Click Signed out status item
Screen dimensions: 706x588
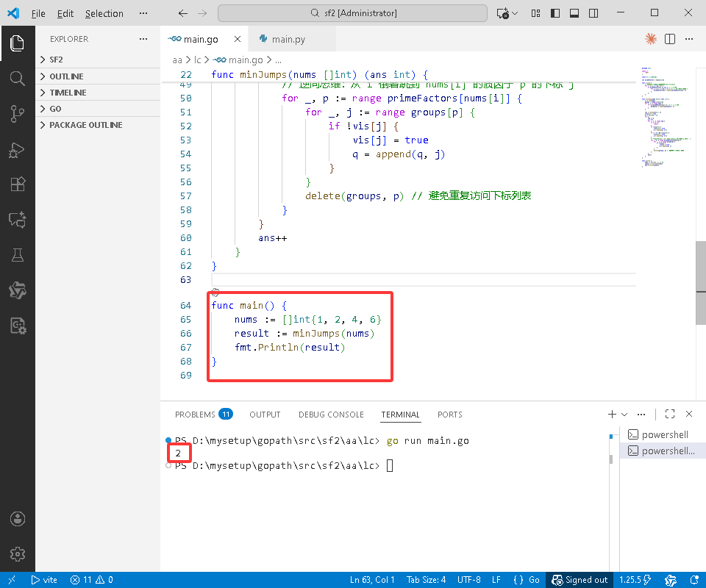[x=580, y=580]
